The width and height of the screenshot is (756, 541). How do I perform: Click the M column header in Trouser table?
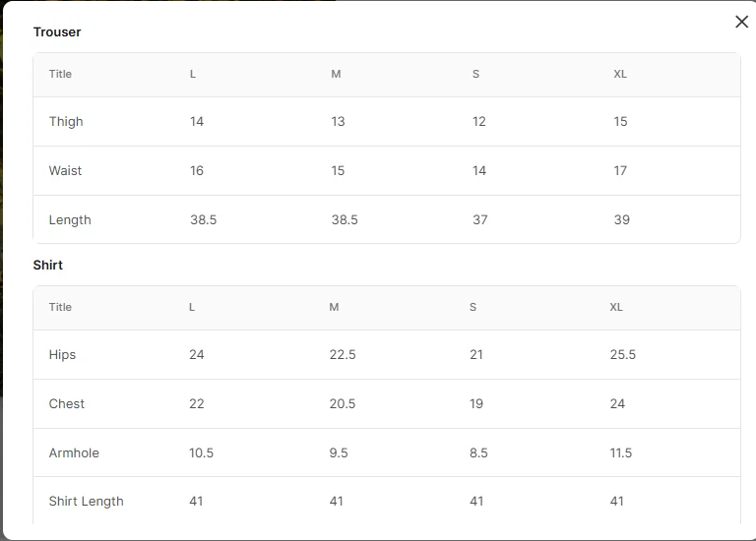[336, 74]
